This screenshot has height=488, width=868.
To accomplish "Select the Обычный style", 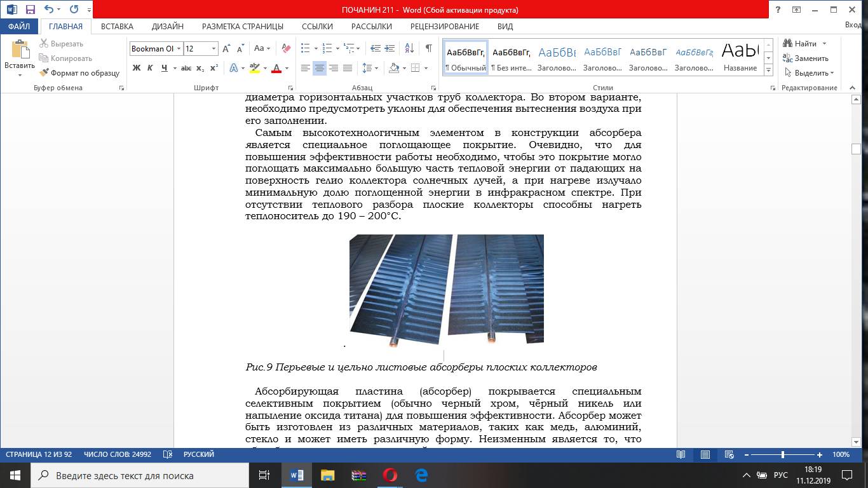I will coord(465,57).
